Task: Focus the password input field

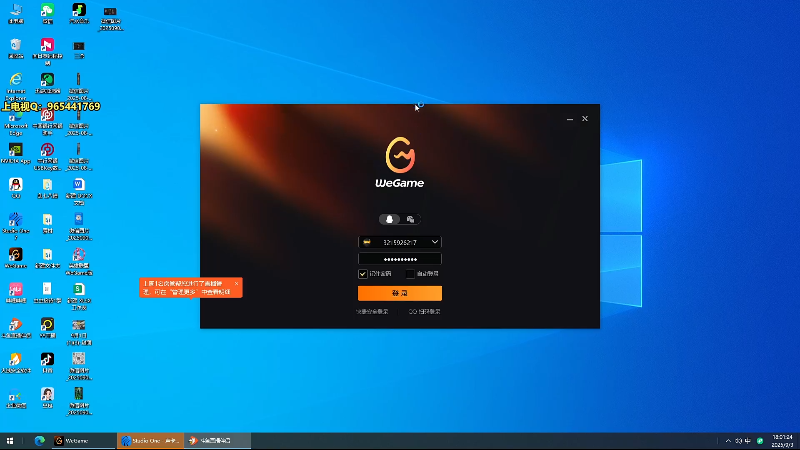Action: [400, 259]
